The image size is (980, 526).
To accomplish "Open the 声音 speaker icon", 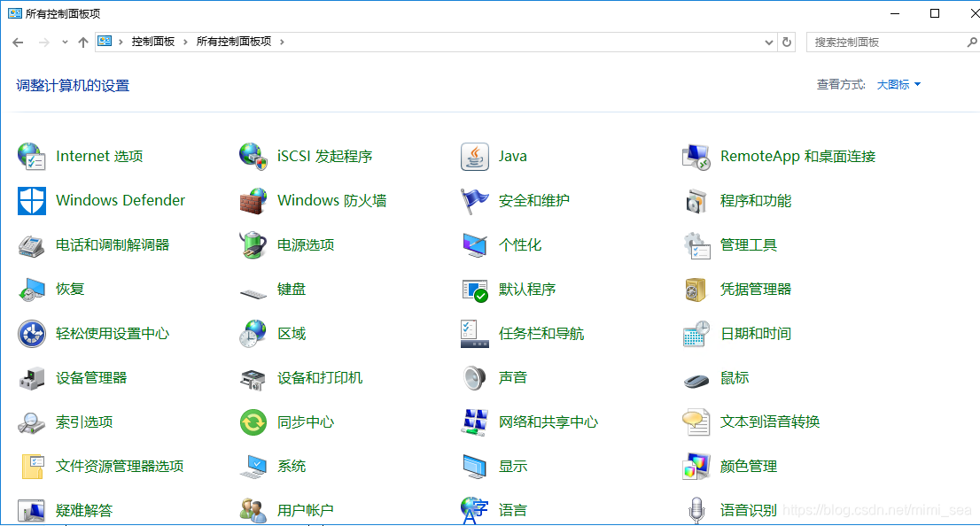I will (x=474, y=378).
